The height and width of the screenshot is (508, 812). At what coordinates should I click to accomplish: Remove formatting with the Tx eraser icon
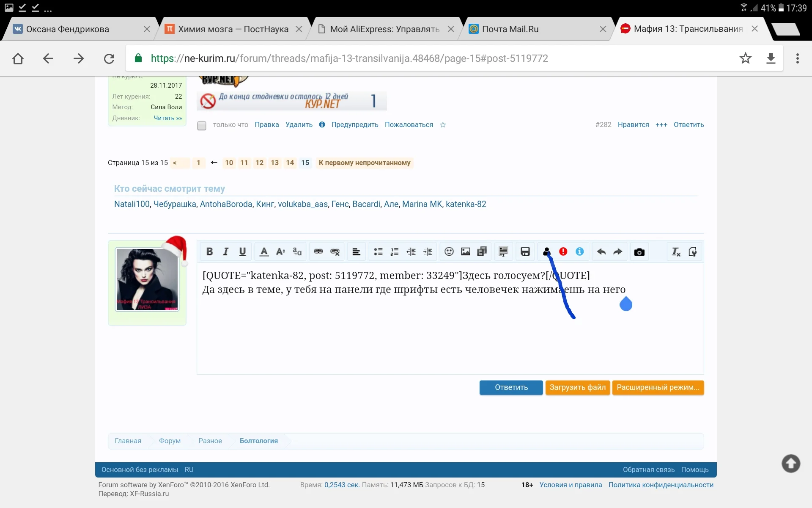click(675, 251)
